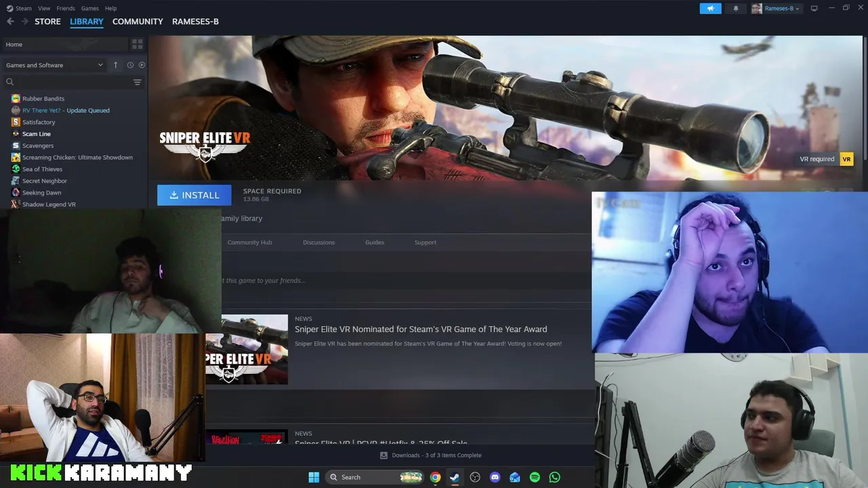Go forward with the right arrow
The width and height of the screenshot is (868, 488).
[24, 22]
